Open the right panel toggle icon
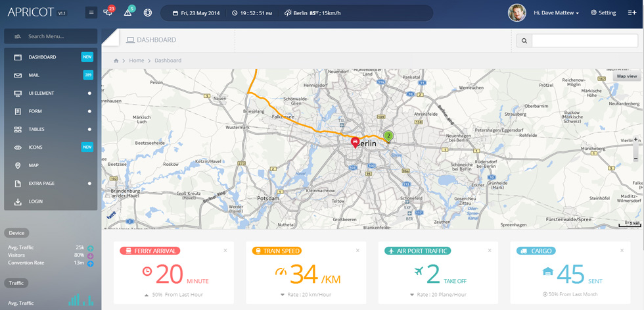Viewport: 644px width, 310px height. pyautogui.click(x=632, y=13)
